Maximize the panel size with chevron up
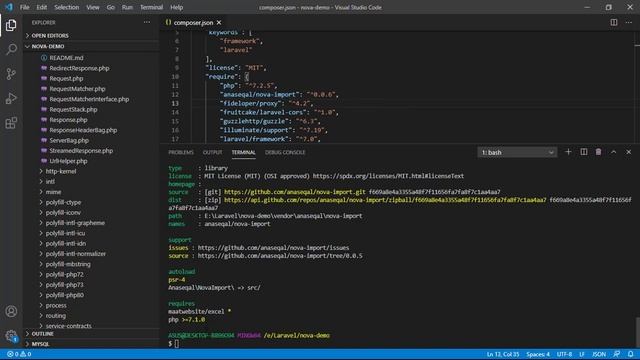The height and width of the screenshot is (360, 640). click(x=613, y=152)
